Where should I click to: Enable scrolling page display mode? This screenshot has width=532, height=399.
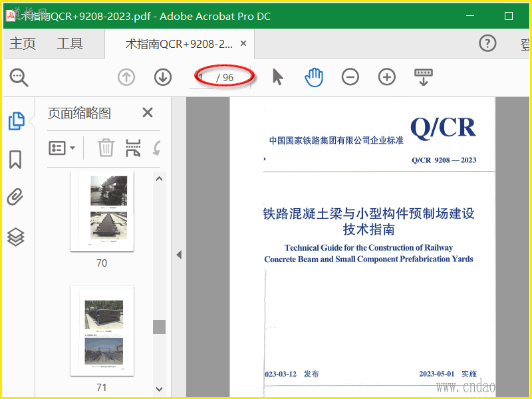[x=424, y=77]
